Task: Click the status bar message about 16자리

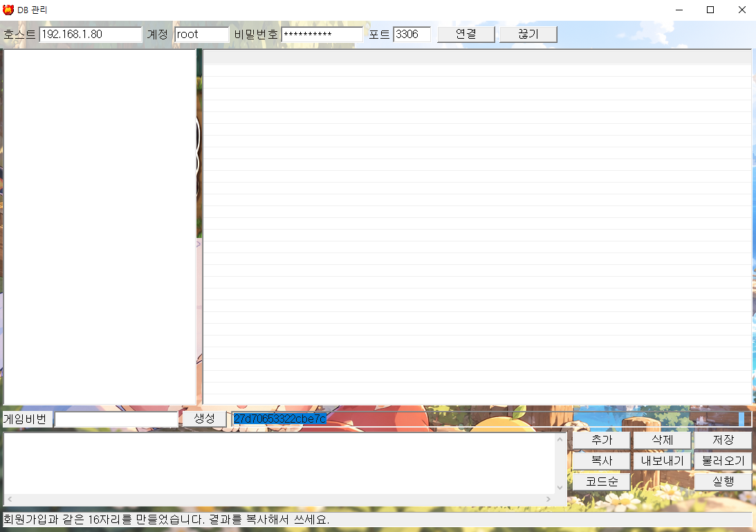Action: pos(166,520)
